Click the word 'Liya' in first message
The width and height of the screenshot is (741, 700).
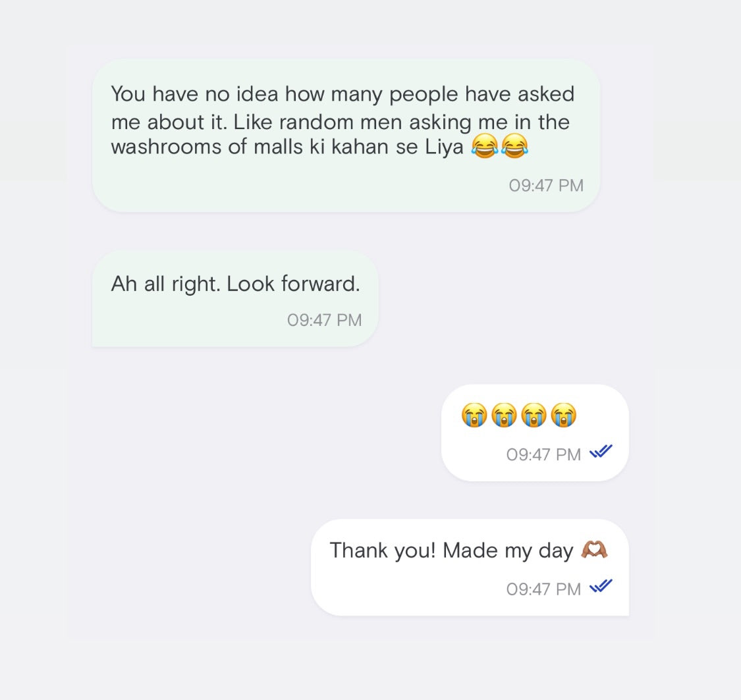coord(444,147)
